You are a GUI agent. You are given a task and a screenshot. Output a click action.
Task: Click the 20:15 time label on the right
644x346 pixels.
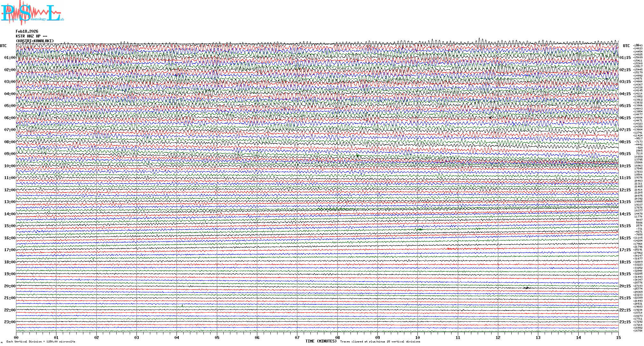point(625,286)
